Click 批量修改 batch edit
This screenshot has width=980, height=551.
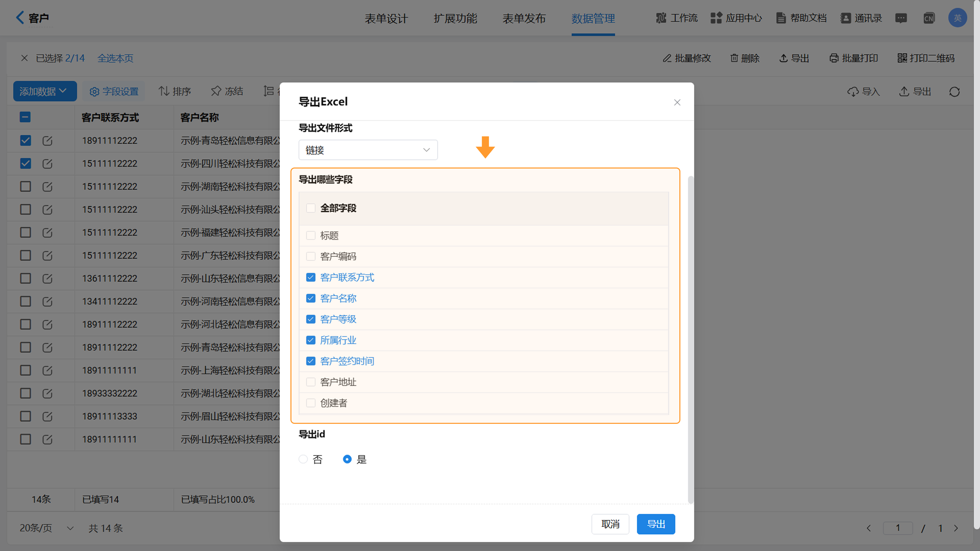pos(687,58)
